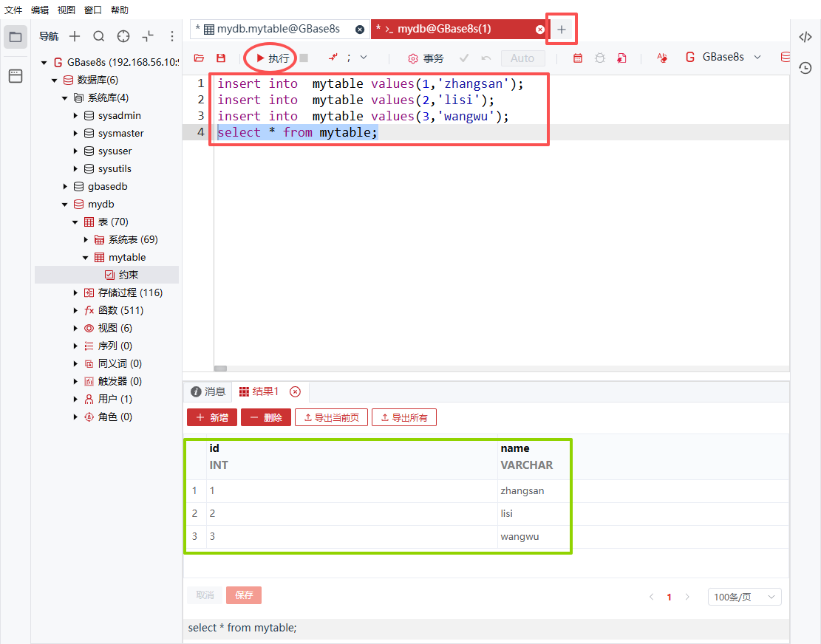Expand the 存储过程 (116) node

pos(75,293)
